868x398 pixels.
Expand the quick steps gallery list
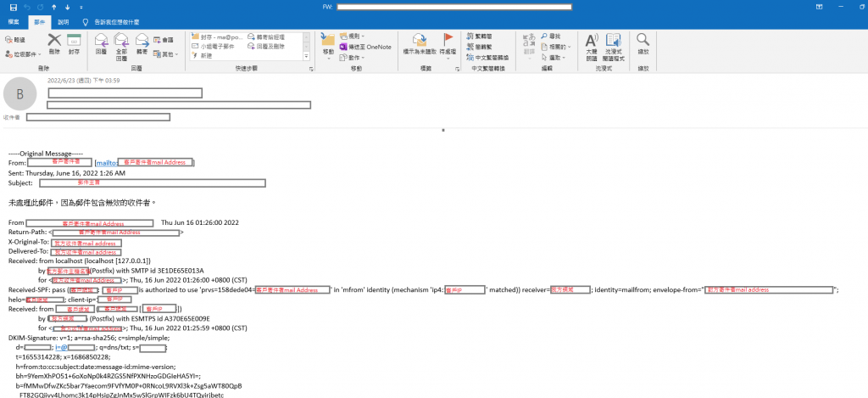click(307, 57)
